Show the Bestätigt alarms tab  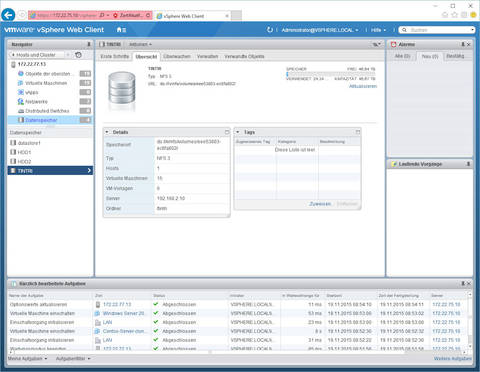coord(455,56)
